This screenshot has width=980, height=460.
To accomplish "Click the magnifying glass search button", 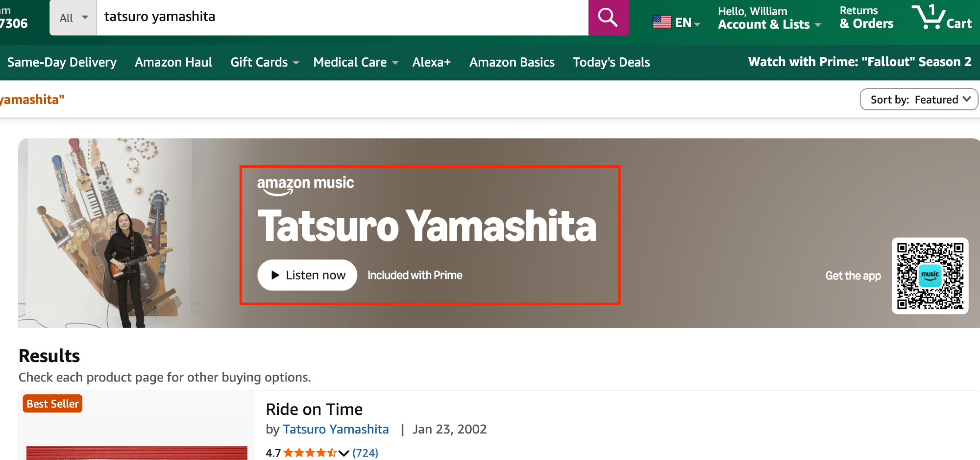I will pyautogui.click(x=608, y=18).
